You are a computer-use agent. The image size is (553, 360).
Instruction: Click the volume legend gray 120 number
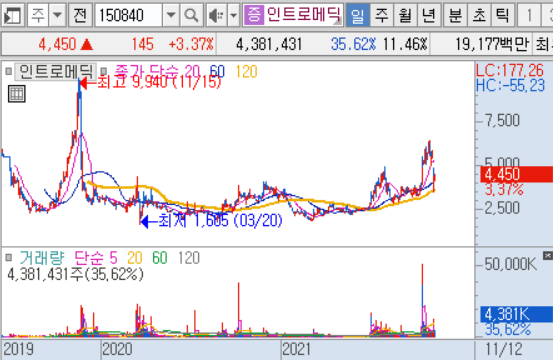pyautogui.click(x=189, y=258)
